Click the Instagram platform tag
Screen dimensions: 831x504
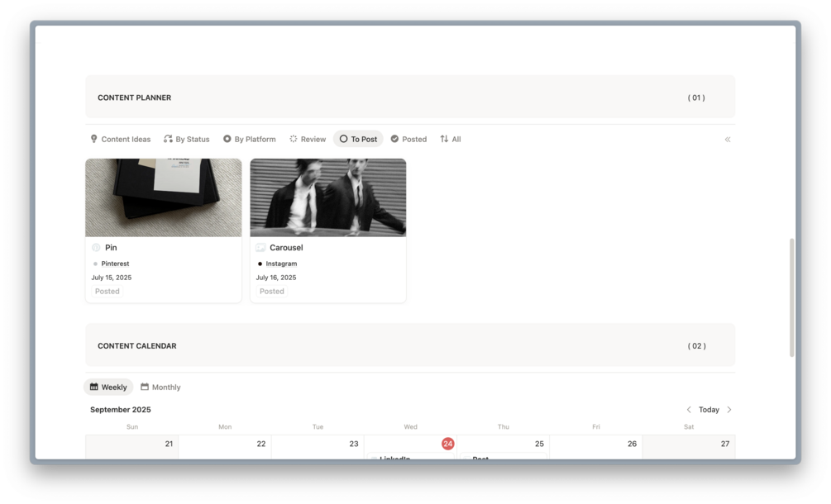[x=281, y=264]
